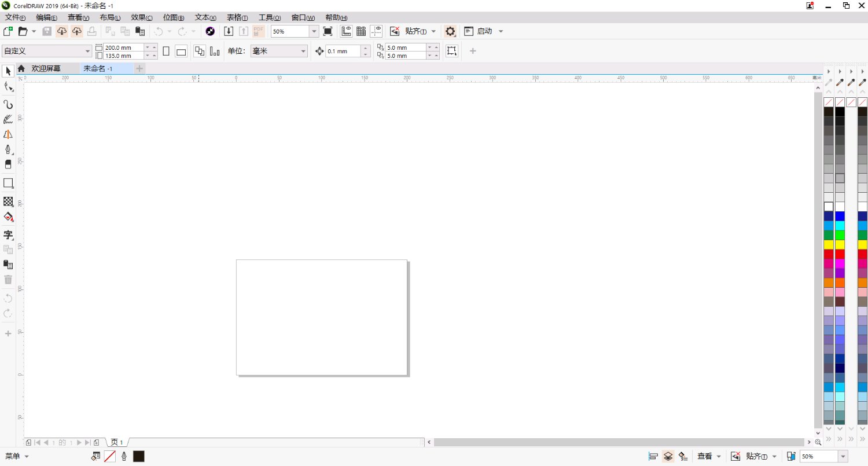Image resolution: width=868 pixels, height=466 pixels.
Task: Toggle snapping off in standard toolbar
Action: tap(395, 31)
